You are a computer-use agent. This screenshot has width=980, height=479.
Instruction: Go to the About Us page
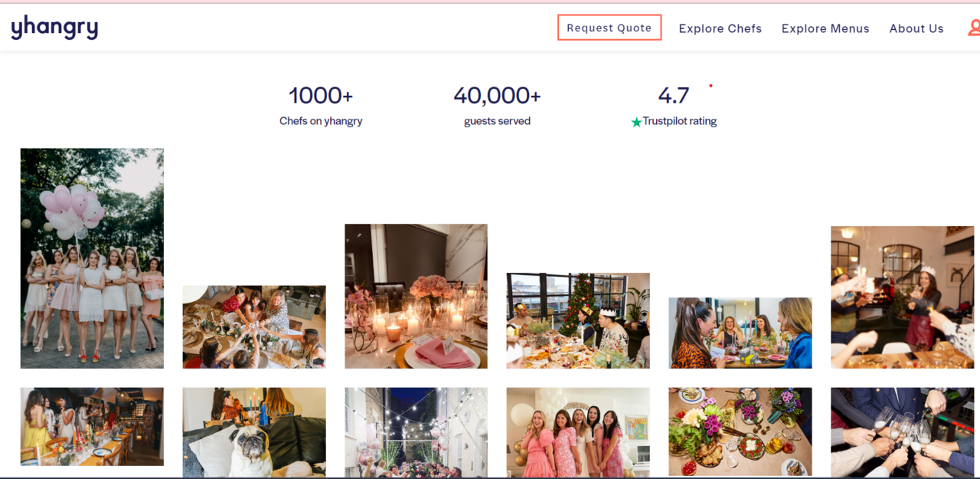[916, 28]
